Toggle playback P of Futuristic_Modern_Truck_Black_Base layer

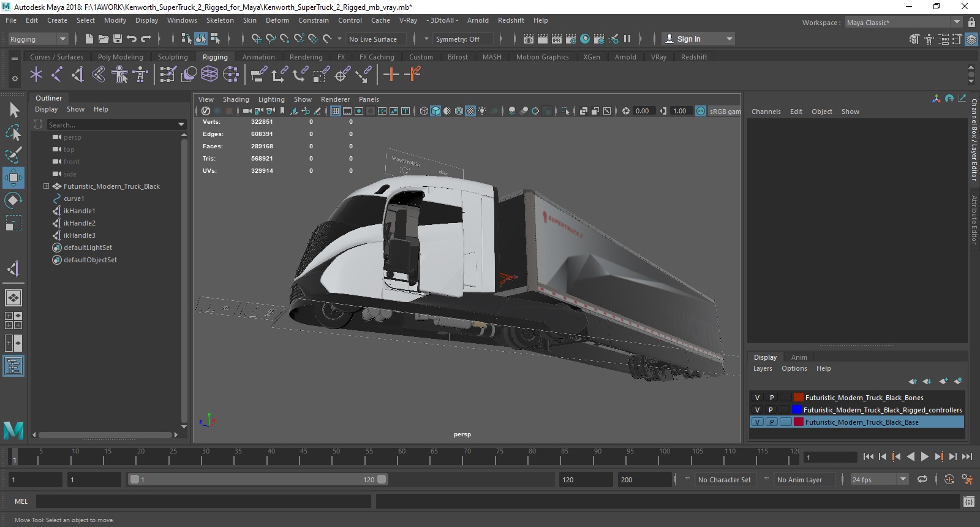click(x=772, y=422)
